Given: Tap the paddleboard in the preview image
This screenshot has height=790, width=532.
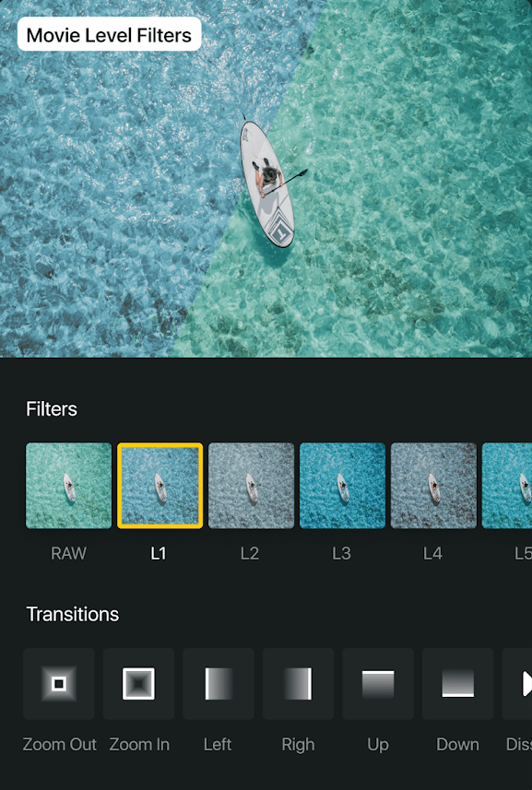Looking at the screenshot, I should [267, 183].
